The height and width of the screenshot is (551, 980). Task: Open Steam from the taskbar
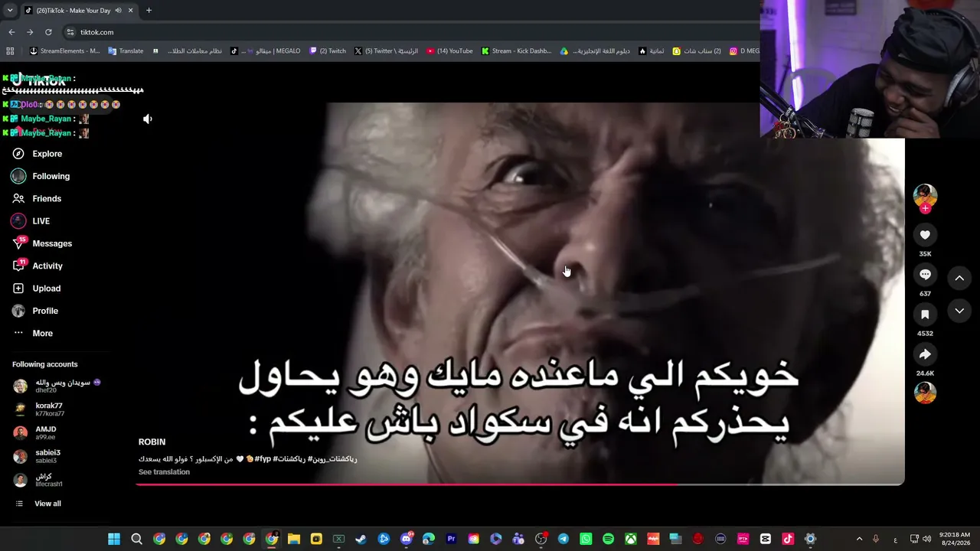click(x=361, y=539)
